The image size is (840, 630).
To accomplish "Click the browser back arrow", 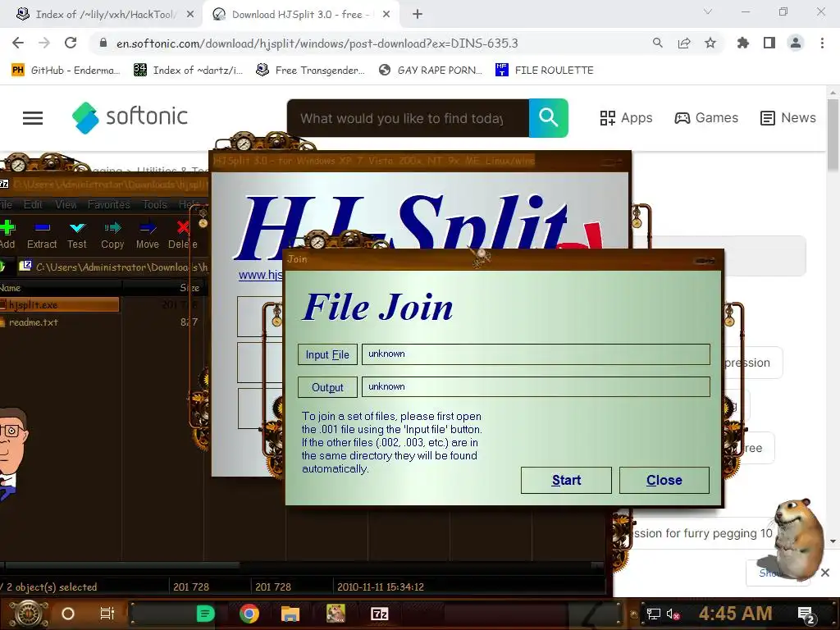I will [x=18, y=43].
